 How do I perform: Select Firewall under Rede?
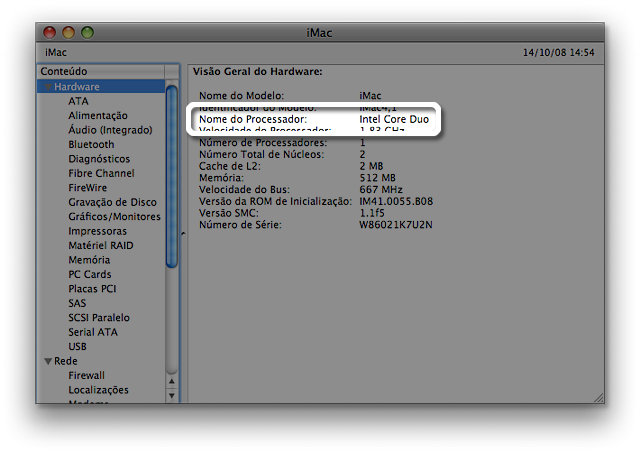coord(86,375)
